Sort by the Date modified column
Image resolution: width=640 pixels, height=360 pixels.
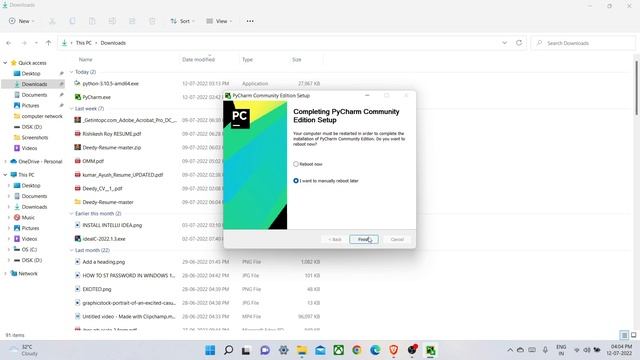click(198, 60)
